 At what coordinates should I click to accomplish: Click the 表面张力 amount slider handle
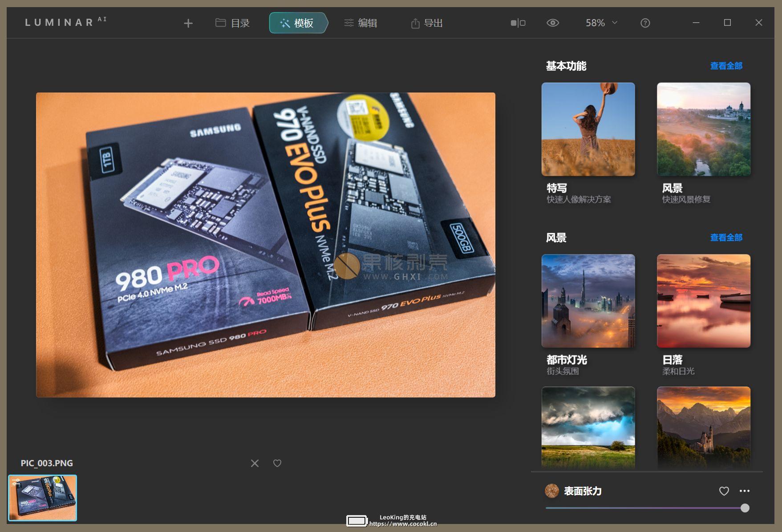point(745,508)
